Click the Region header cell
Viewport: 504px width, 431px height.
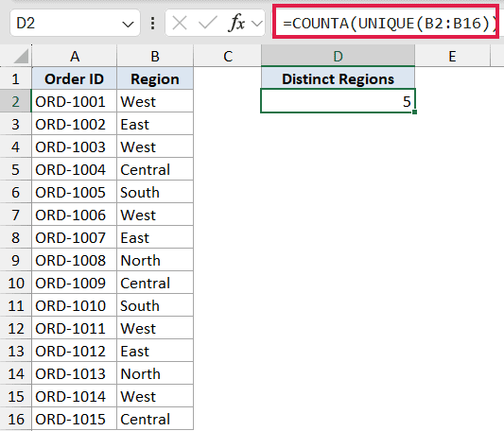click(x=155, y=78)
